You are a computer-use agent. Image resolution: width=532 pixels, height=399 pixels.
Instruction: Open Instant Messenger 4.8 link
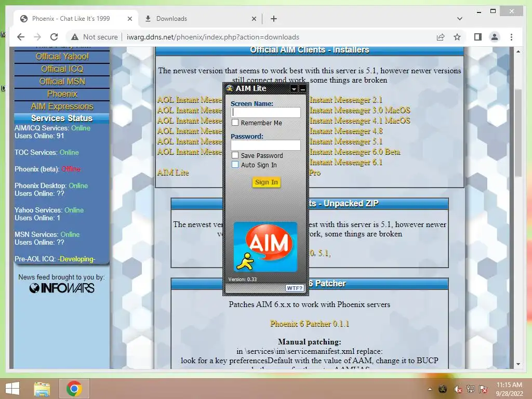(346, 131)
